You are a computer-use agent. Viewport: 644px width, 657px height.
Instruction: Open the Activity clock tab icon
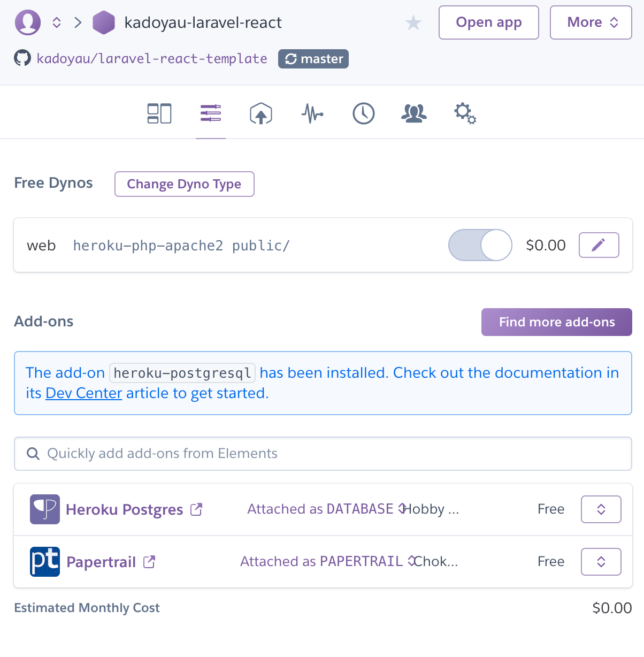point(364,113)
